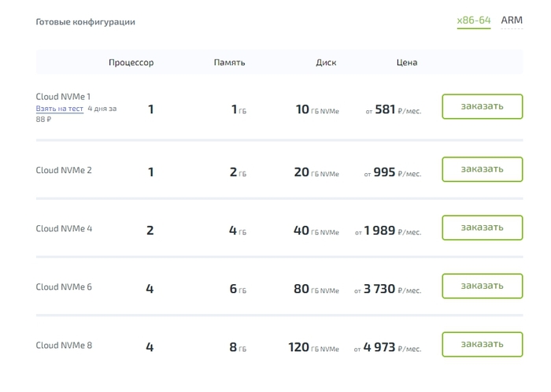The image size is (551, 392).
Task: Click the Cloud NVMe 1 plan name
Action: coord(63,97)
